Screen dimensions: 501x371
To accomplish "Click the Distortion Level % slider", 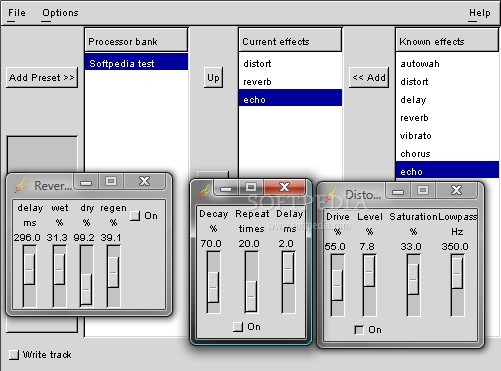I will 369,285.
